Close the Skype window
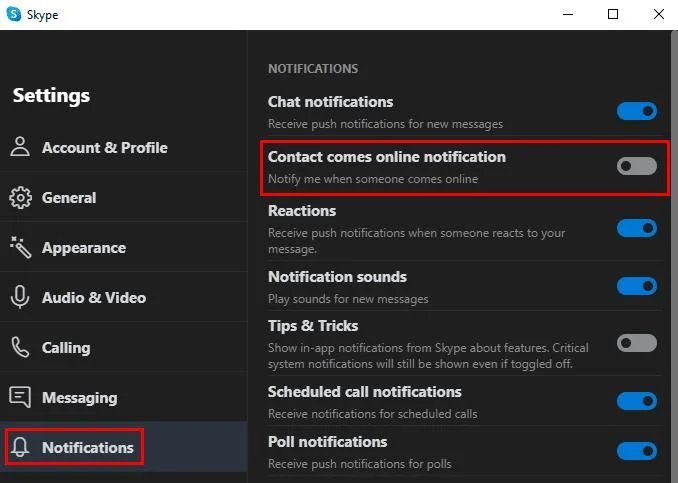The width and height of the screenshot is (678, 483). click(659, 14)
